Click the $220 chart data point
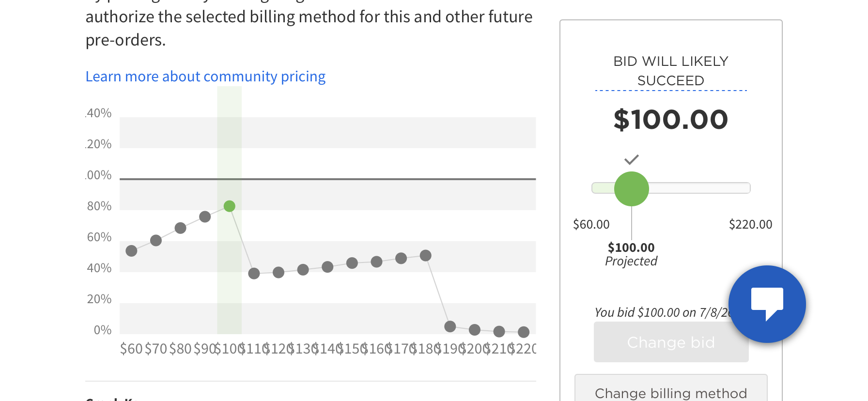 [x=524, y=332]
